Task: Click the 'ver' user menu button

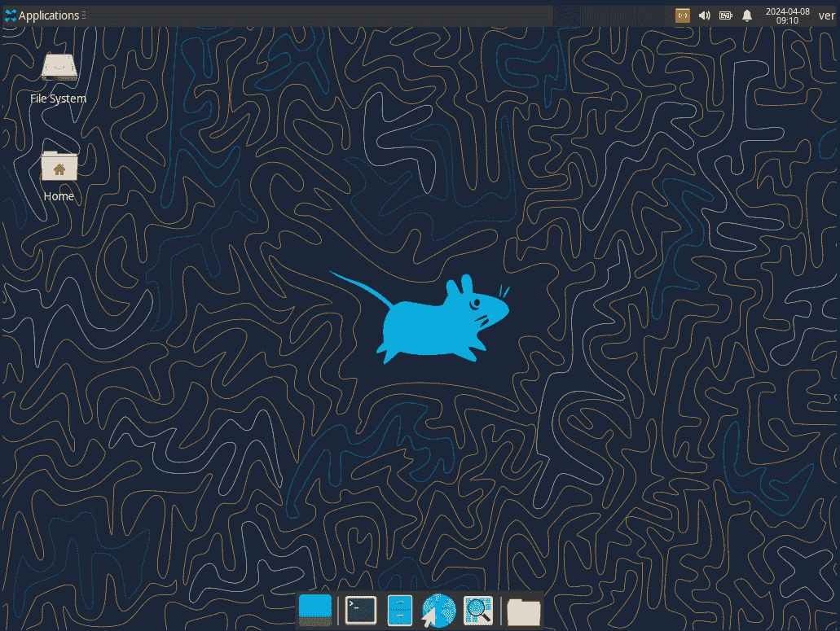Action: point(827,15)
